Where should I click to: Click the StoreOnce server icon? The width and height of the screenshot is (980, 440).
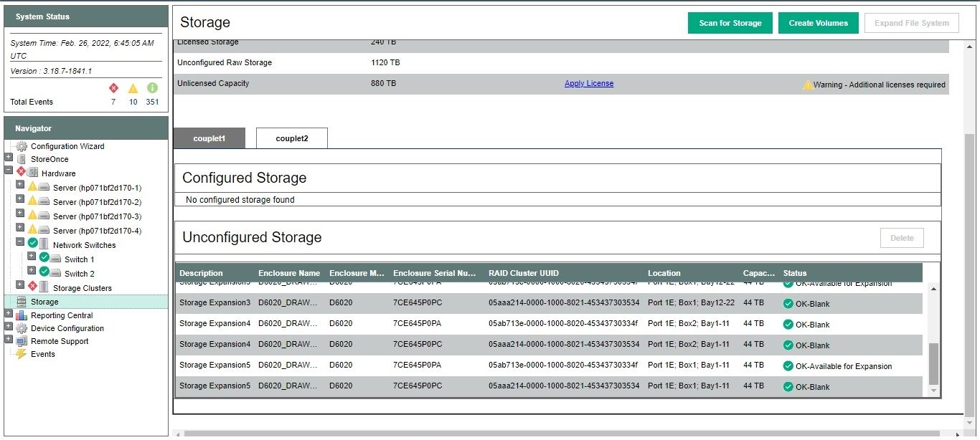tap(22, 159)
